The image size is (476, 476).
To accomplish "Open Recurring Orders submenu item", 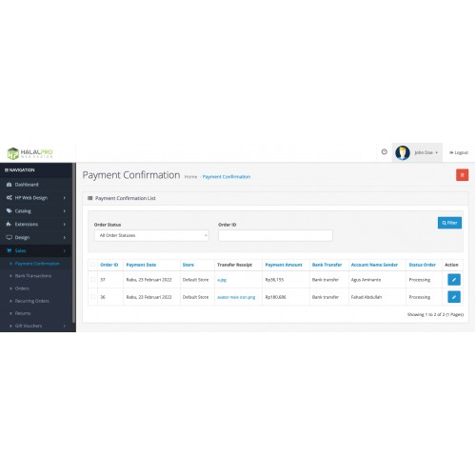I will tap(31, 301).
